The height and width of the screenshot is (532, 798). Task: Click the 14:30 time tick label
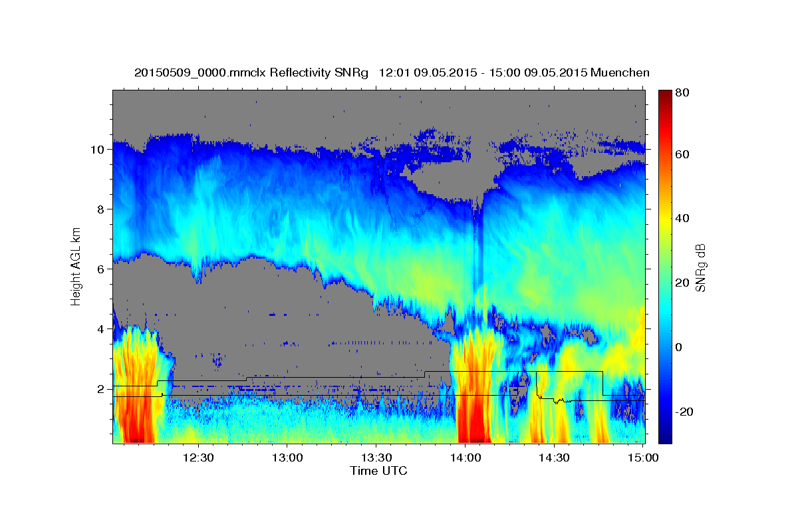[x=554, y=458]
